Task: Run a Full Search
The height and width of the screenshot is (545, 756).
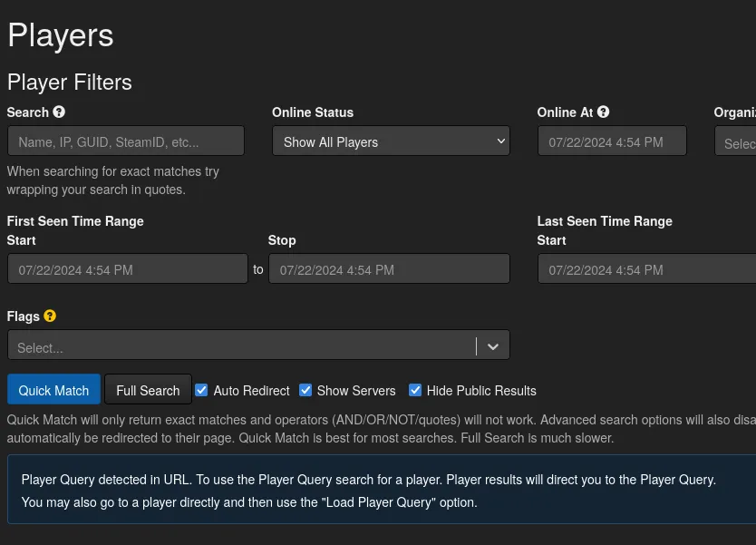Action: (148, 390)
